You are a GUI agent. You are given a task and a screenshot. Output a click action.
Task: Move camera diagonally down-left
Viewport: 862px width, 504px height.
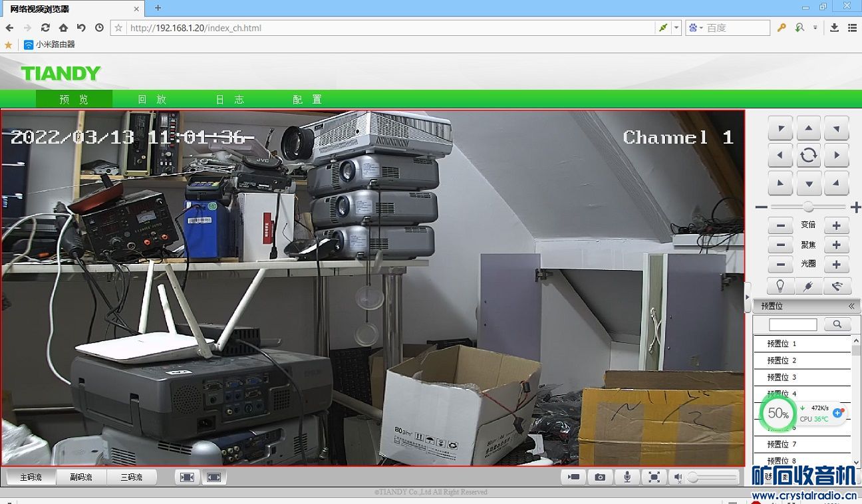tap(780, 183)
